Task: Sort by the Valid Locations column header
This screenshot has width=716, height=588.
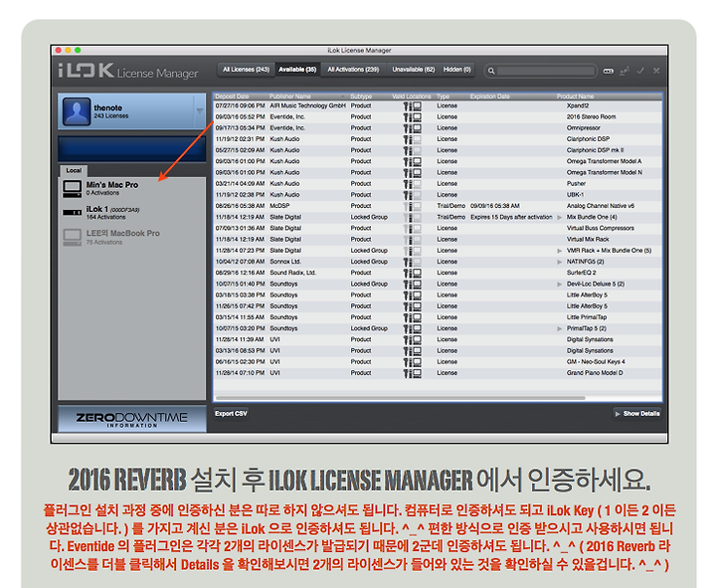Action: 412,97
